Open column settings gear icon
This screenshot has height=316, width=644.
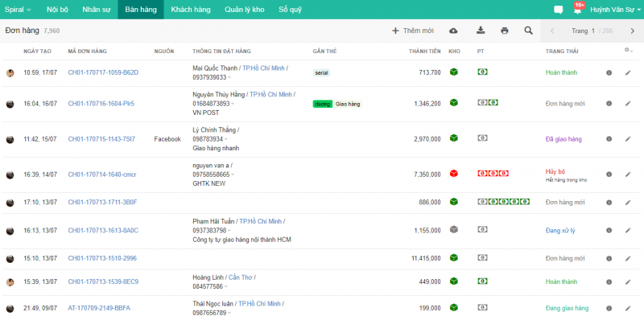click(x=628, y=50)
